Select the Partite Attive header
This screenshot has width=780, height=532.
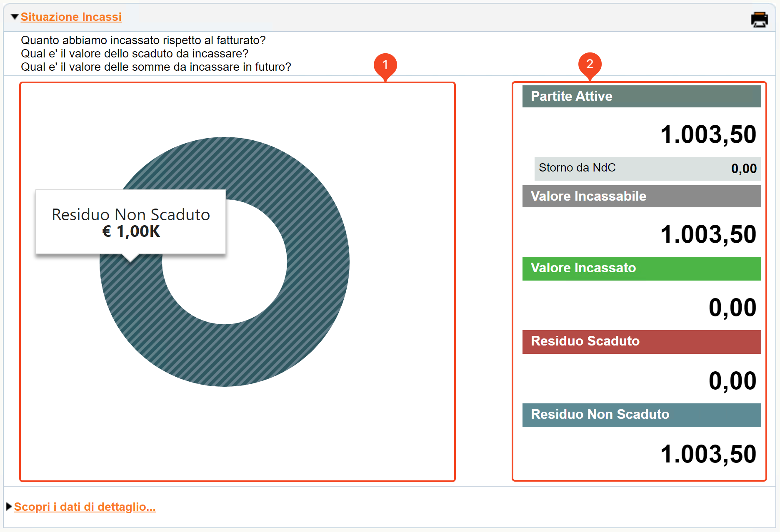642,96
